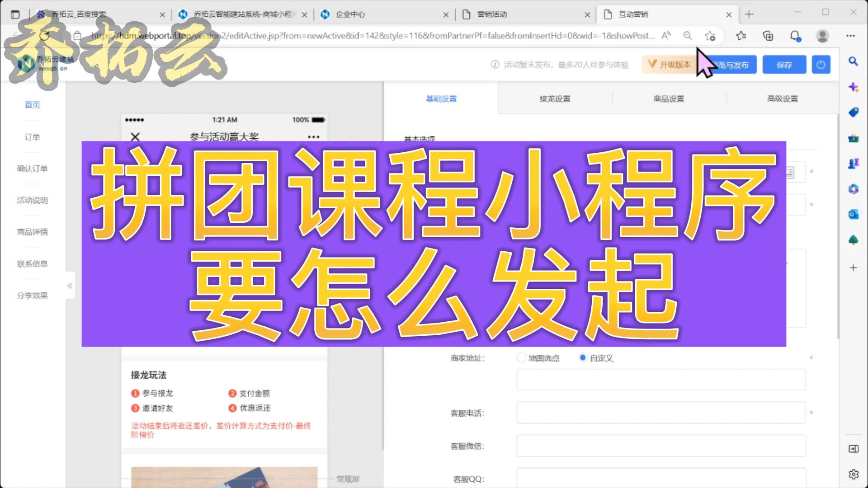Open the Games icon in Edge sidebar
The width and height of the screenshot is (868, 488).
point(854,163)
